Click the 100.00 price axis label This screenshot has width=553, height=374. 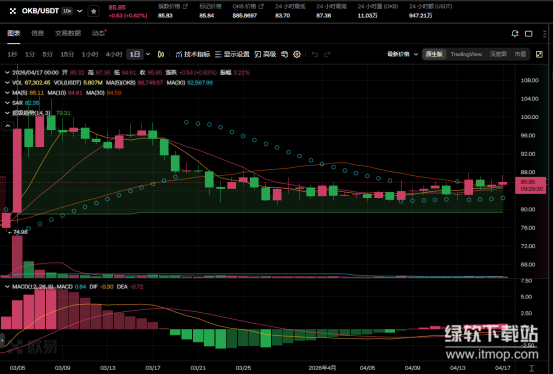click(x=530, y=117)
